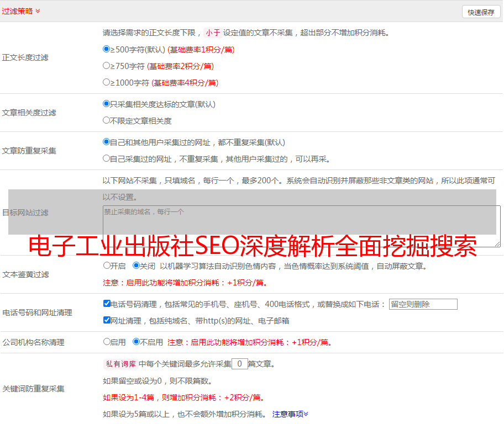504x424 pixels.
Task: Select the ≥750字符 length option
Action: [x=107, y=66]
